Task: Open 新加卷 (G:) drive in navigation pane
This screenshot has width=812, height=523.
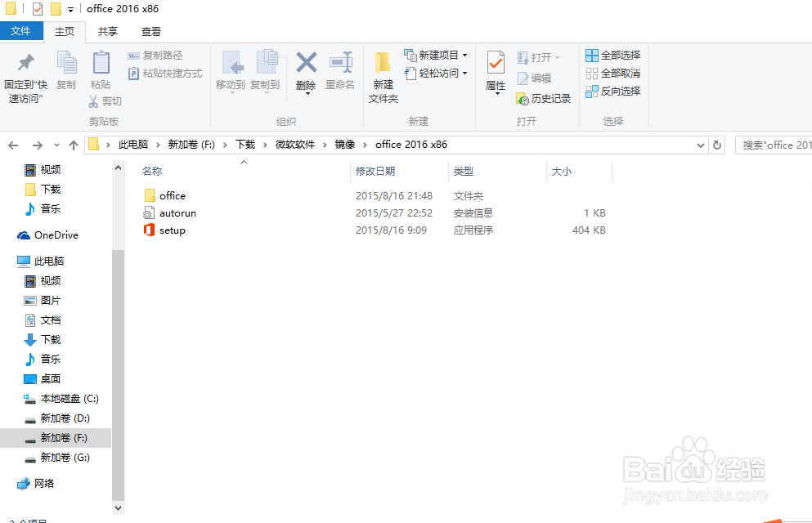Action: [57, 458]
